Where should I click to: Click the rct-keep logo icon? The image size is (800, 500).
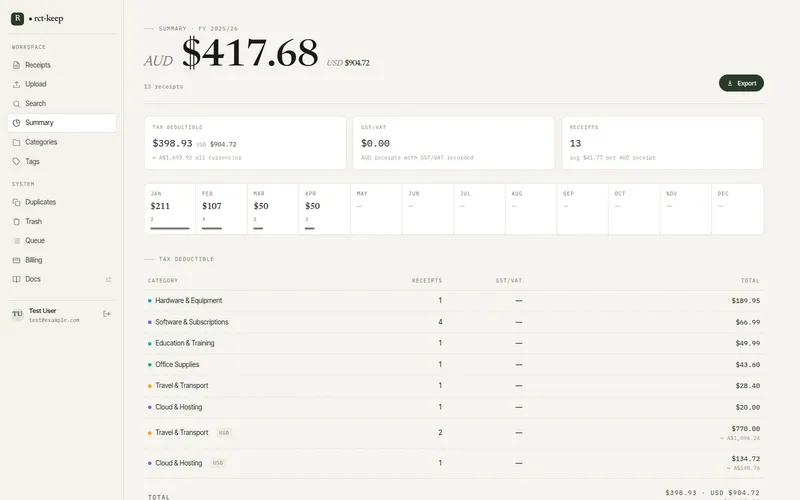pyautogui.click(x=17, y=18)
